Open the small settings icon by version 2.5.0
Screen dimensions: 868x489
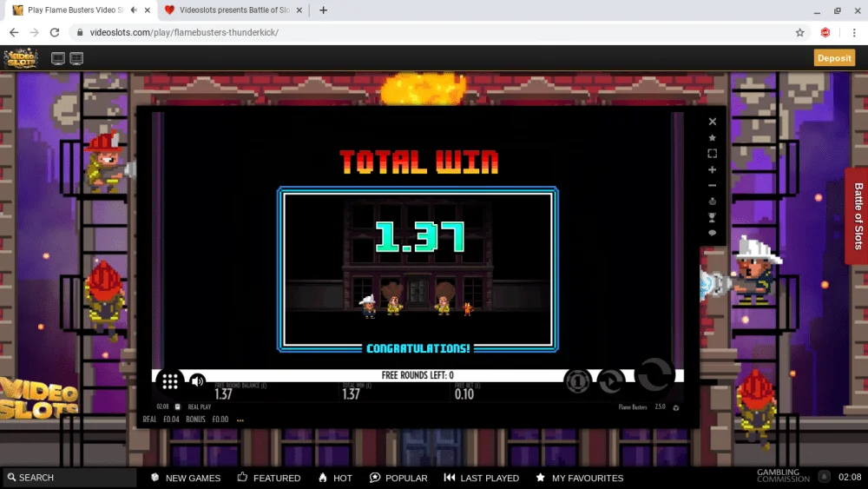[x=676, y=407]
